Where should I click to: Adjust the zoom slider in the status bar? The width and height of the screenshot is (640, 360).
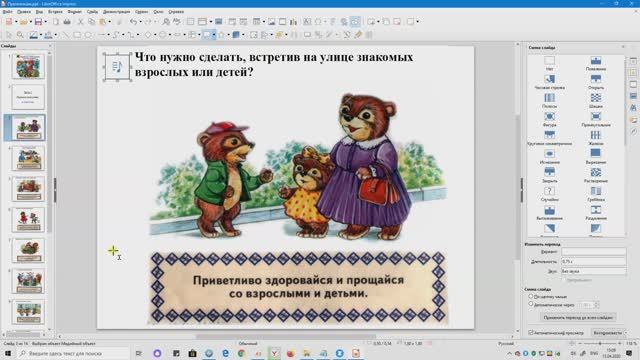[600, 344]
